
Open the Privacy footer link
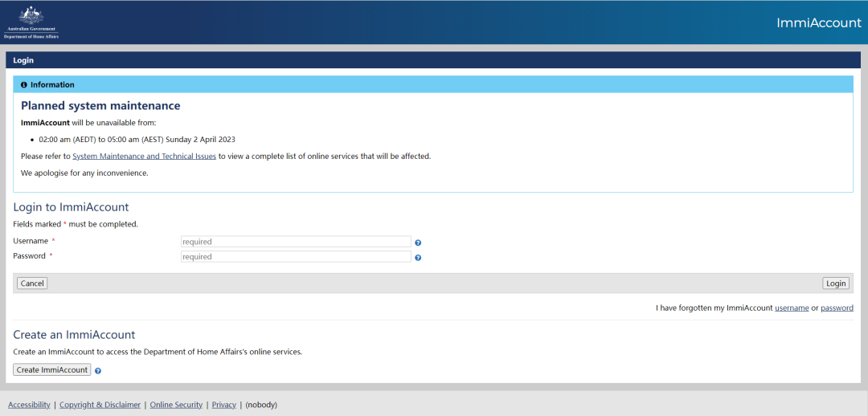pyautogui.click(x=223, y=405)
